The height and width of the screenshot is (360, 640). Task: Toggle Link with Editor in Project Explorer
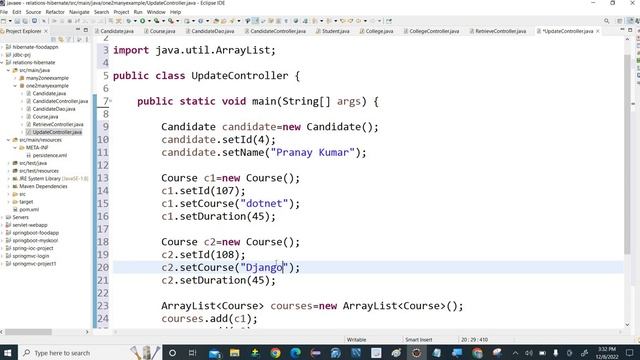61,39
